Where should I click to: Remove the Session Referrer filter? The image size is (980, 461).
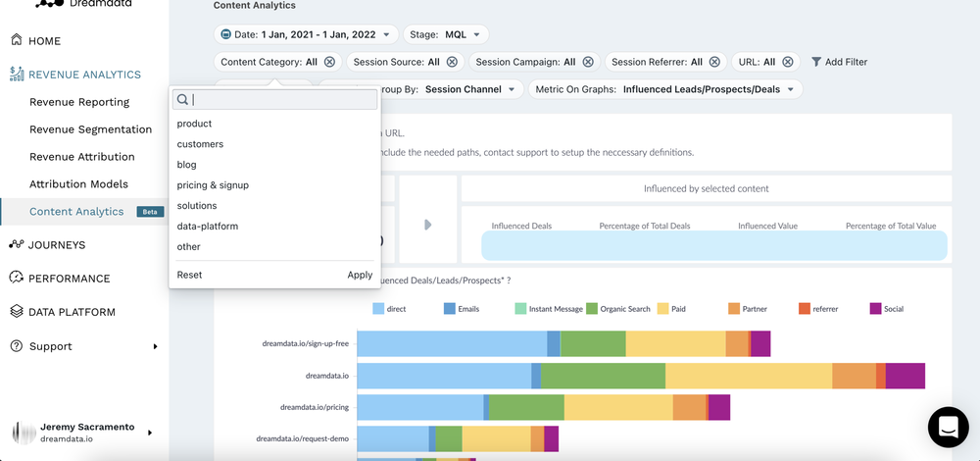pos(715,62)
